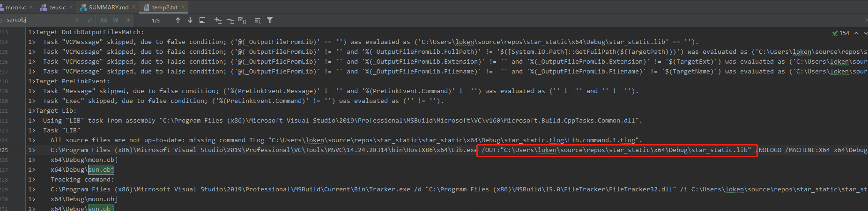Open search history dropdown by sun.obj

click(x=2, y=20)
